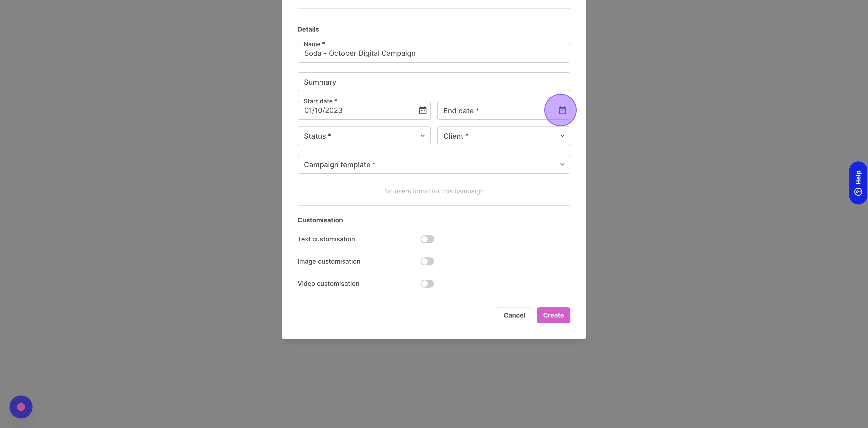Expand the Status dropdown menu

pyautogui.click(x=364, y=135)
